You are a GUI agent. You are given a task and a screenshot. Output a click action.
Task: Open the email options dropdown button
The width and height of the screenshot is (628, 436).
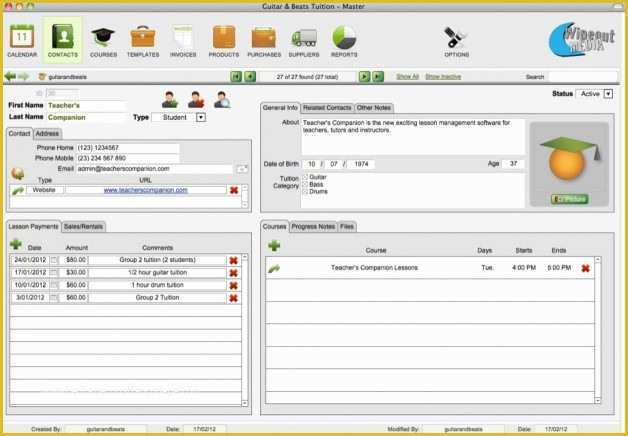click(242, 169)
